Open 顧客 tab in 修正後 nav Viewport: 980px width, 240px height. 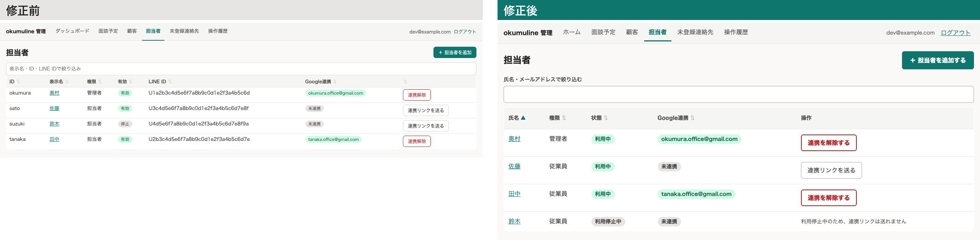click(632, 32)
